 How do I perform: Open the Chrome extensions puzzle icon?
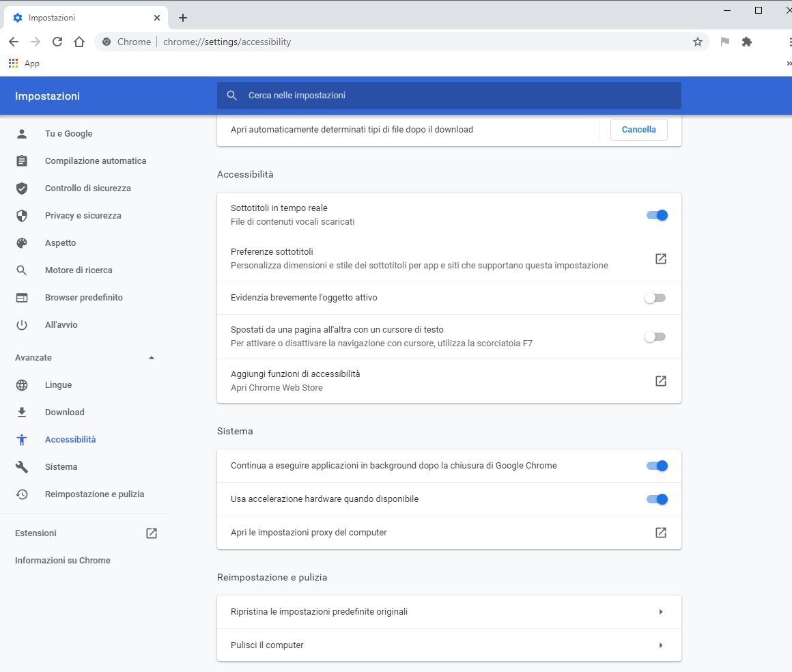[746, 42]
